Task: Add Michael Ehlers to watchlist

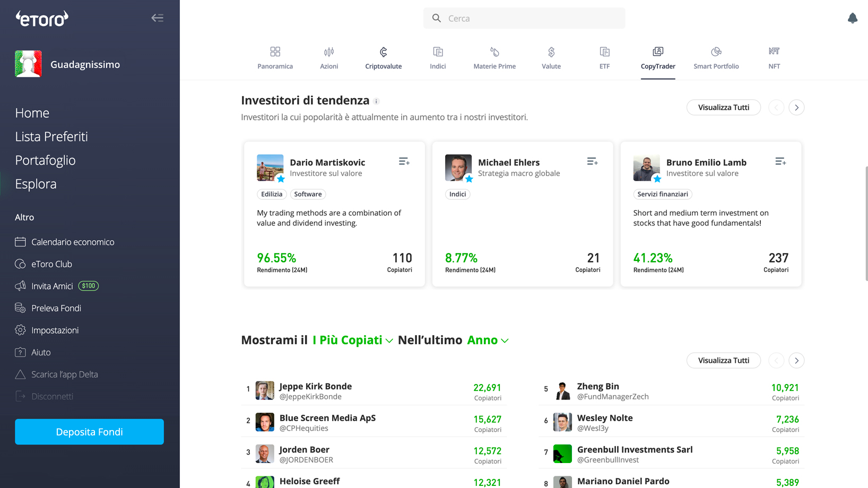Action: tap(592, 162)
